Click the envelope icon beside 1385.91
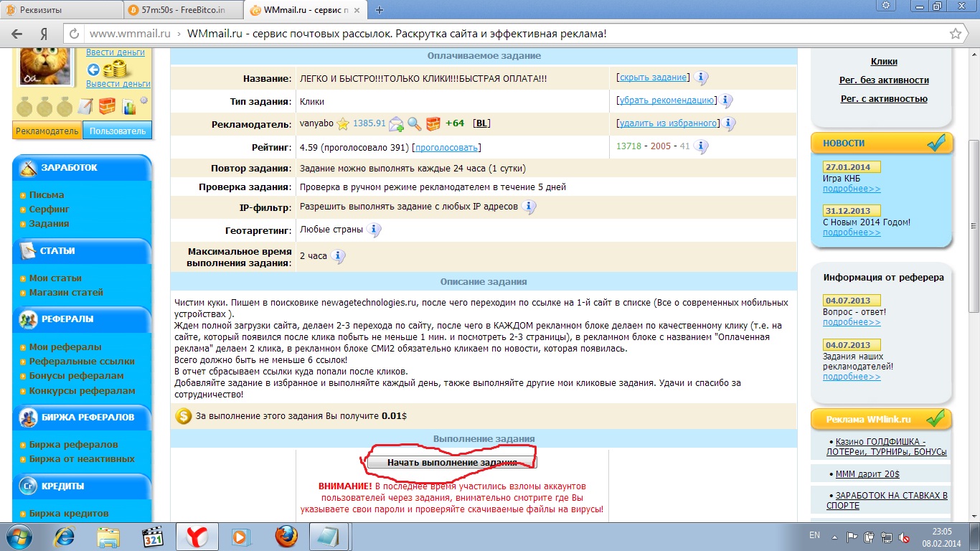This screenshot has width=980, height=551. [x=396, y=124]
